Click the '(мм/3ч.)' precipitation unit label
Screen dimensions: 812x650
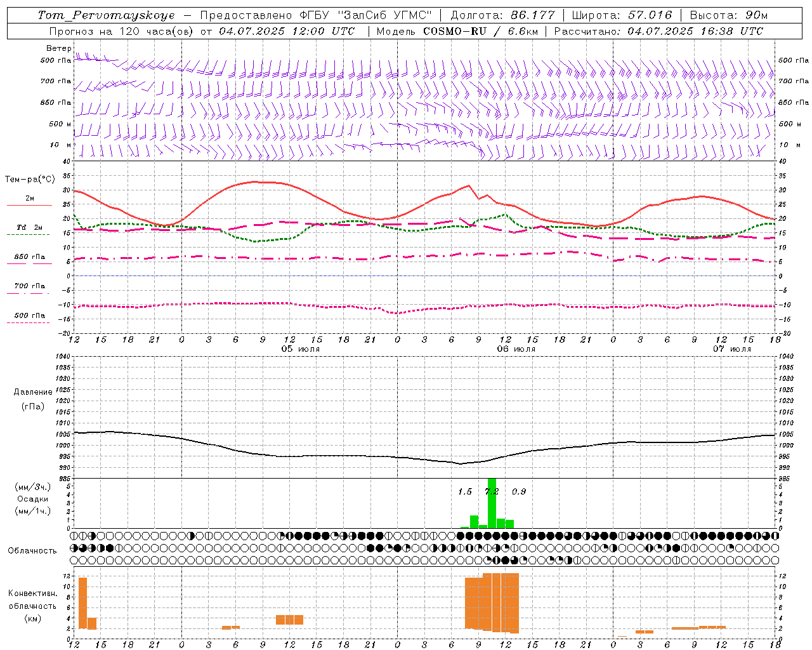coord(32,487)
